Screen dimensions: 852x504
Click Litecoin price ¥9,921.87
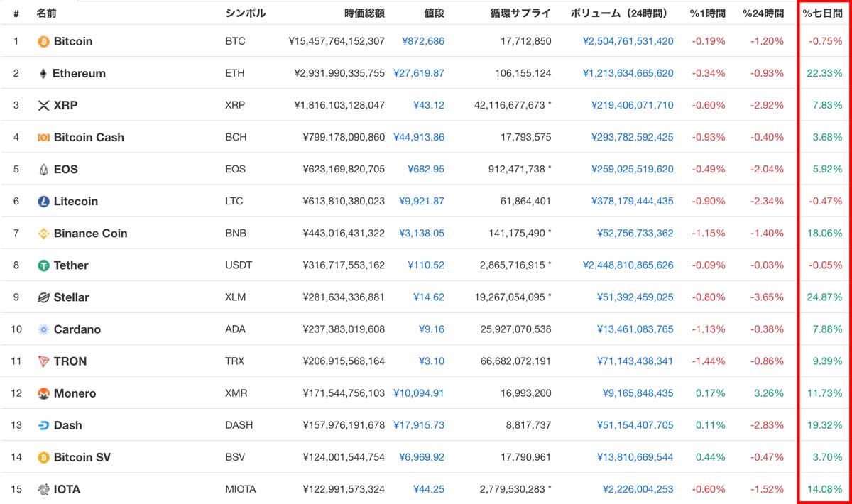click(422, 201)
